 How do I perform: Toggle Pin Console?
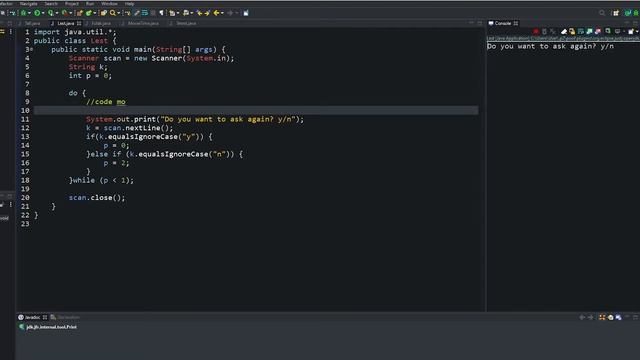[x=608, y=31]
